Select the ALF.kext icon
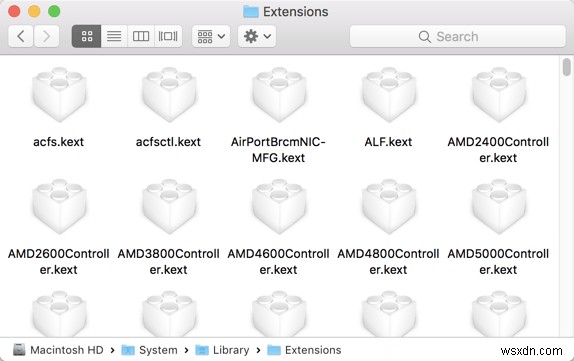 [x=388, y=94]
